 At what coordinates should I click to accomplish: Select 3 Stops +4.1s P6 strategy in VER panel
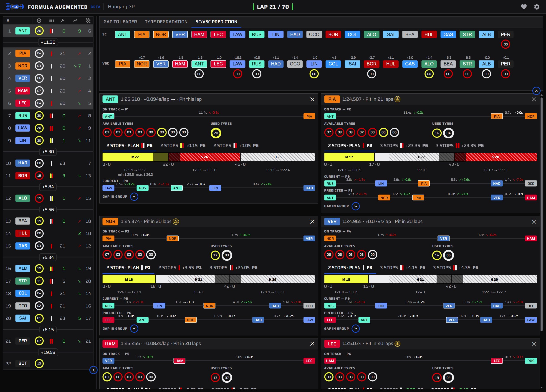tap(402, 267)
